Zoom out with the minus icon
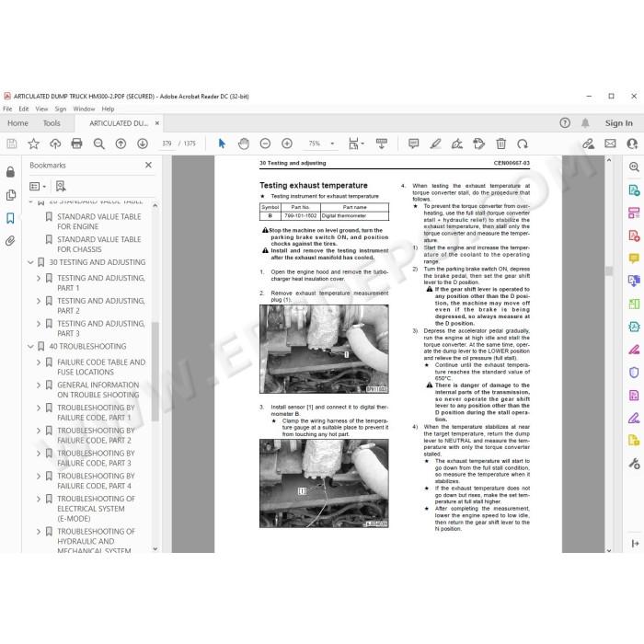Image resolution: width=644 pixels, height=644 pixels. click(x=265, y=144)
